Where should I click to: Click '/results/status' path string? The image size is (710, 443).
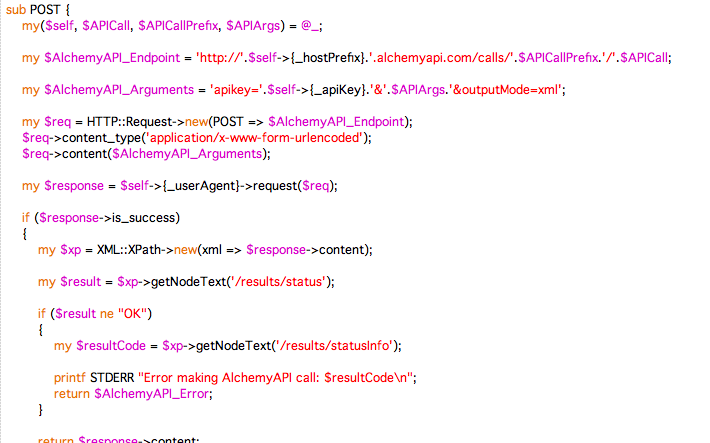(278, 282)
